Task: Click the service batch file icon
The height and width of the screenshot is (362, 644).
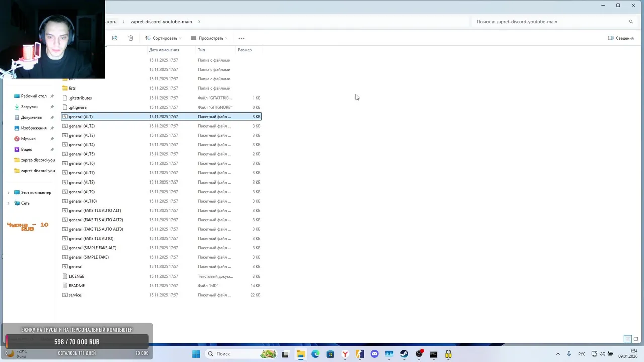Action: pos(65,295)
